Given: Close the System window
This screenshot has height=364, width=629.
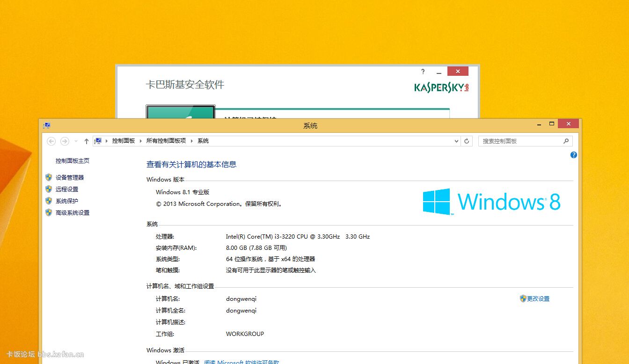Looking at the screenshot, I should (x=569, y=124).
